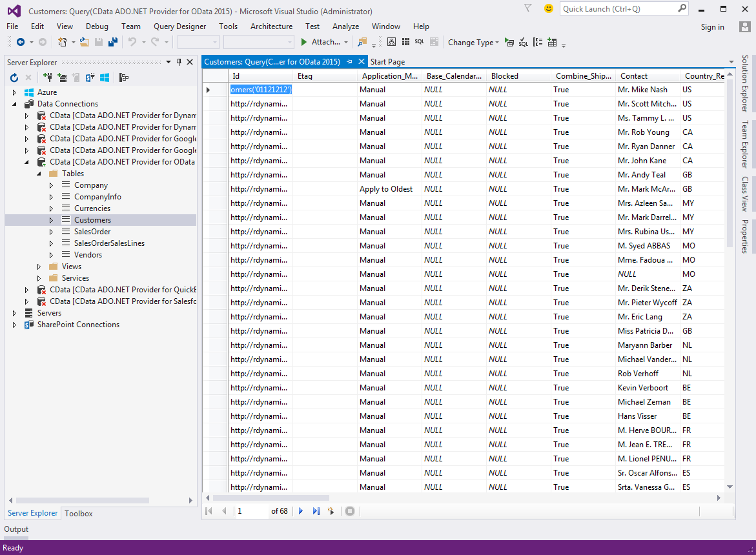Toggle the Criteria pane grid icon
Screen dimensions: 756x555
tap(405, 42)
